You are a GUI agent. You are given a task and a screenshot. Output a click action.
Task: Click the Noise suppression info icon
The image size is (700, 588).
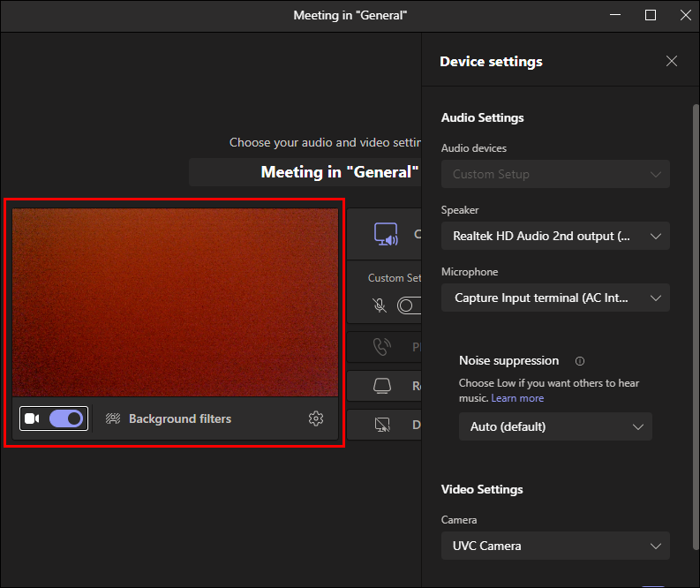coord(580,361)
